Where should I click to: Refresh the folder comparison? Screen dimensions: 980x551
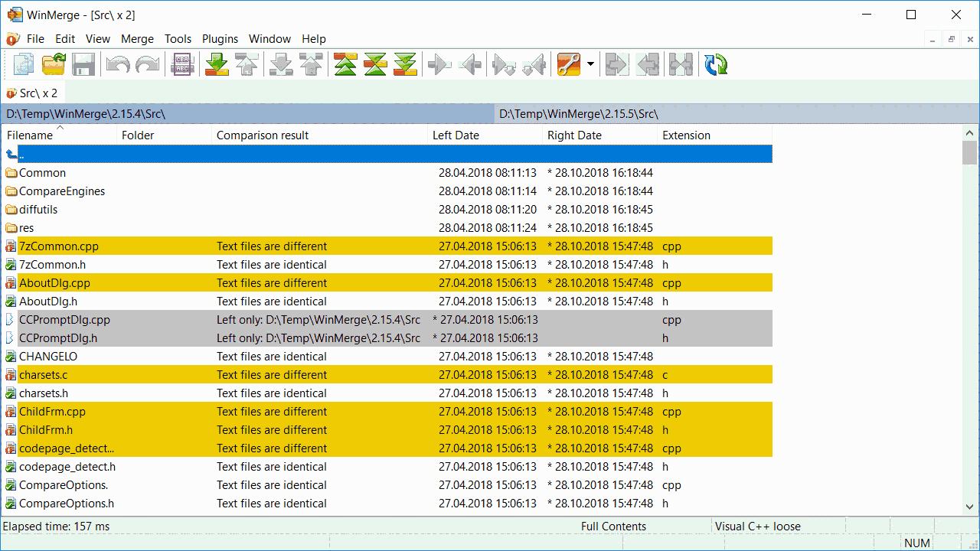[x=714, y=64]
